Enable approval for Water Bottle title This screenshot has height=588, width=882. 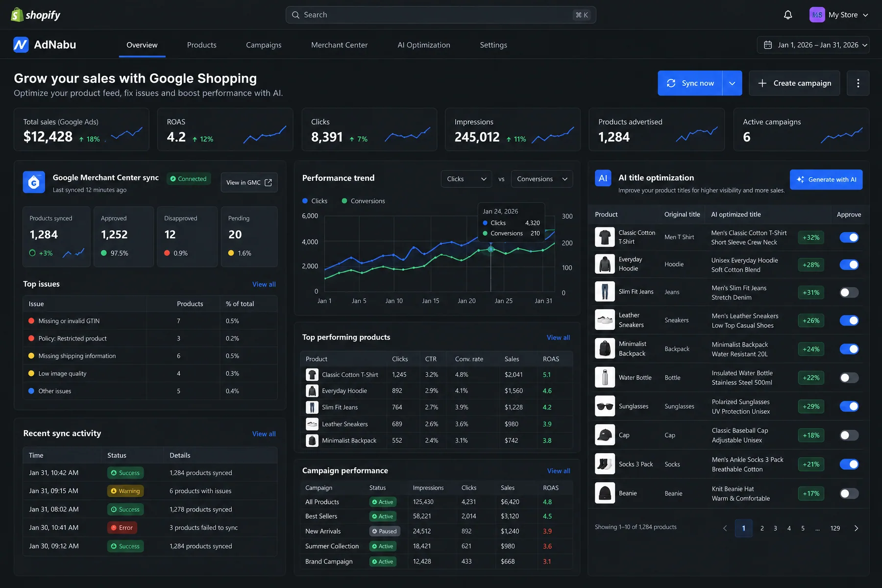(849, 378)
